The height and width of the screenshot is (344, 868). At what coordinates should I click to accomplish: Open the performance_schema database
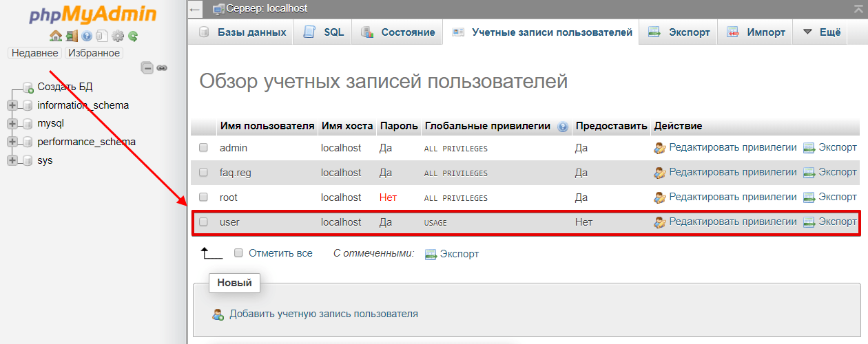point(86,142)
